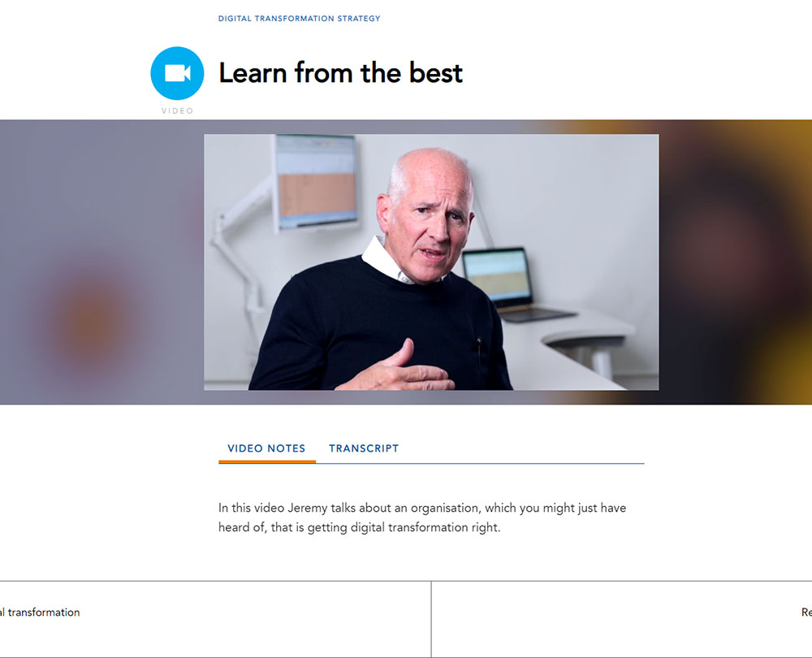This screenshot has width=812, height=658.
Task: Play the video of the speaker
Action: click(431, 262)
